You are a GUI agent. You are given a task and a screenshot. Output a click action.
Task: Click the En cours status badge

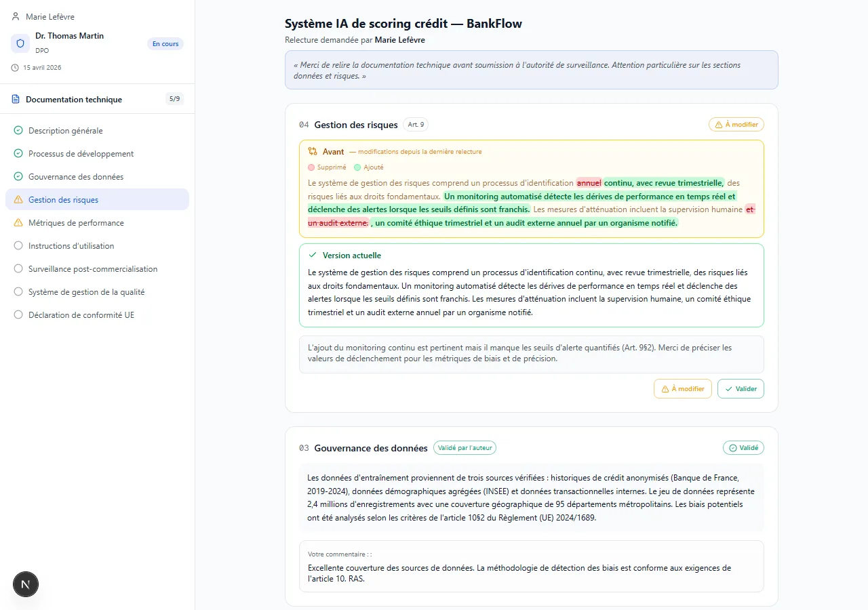click(165, 44)
